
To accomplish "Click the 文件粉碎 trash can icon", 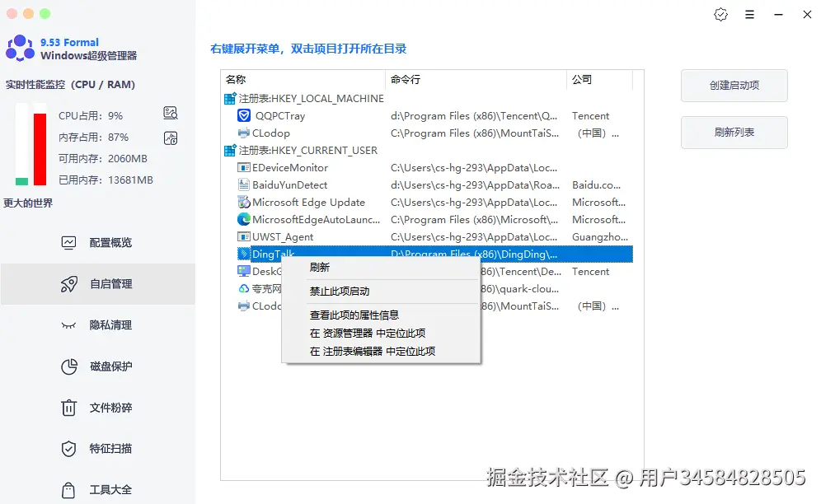I will click(68, 407).
